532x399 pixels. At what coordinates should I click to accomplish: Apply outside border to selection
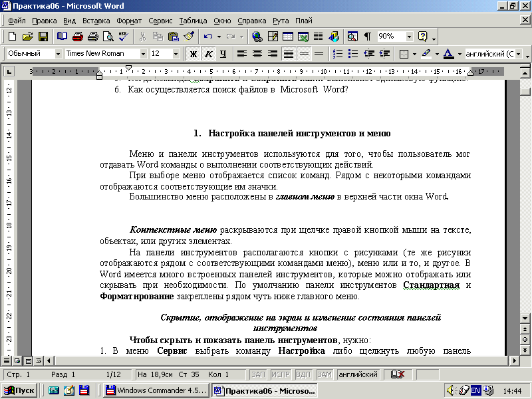click(404, 54)
